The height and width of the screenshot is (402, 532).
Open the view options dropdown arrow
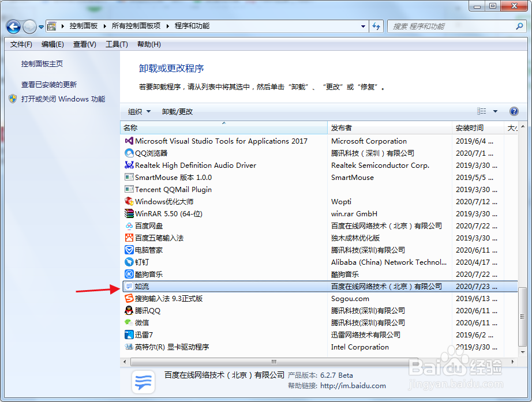(495, 111)
